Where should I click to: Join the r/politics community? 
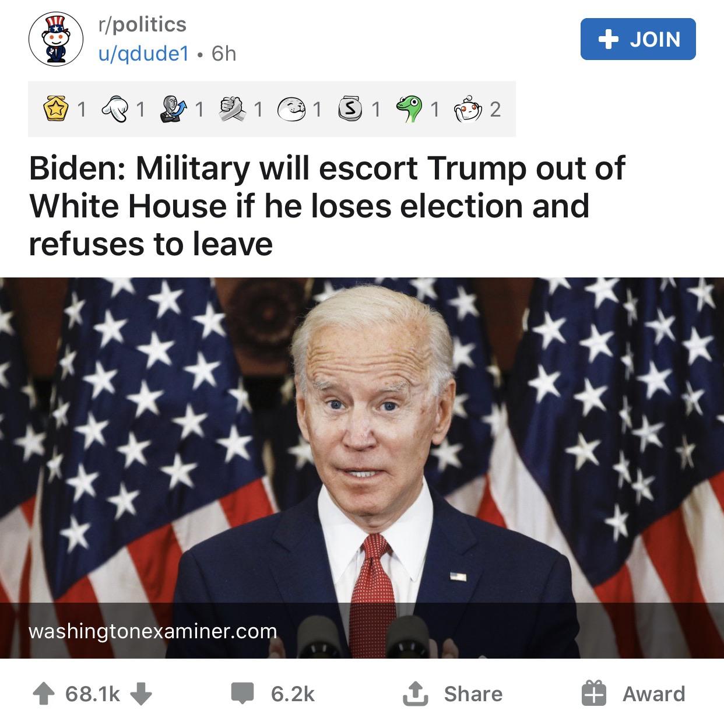point(638,39)
